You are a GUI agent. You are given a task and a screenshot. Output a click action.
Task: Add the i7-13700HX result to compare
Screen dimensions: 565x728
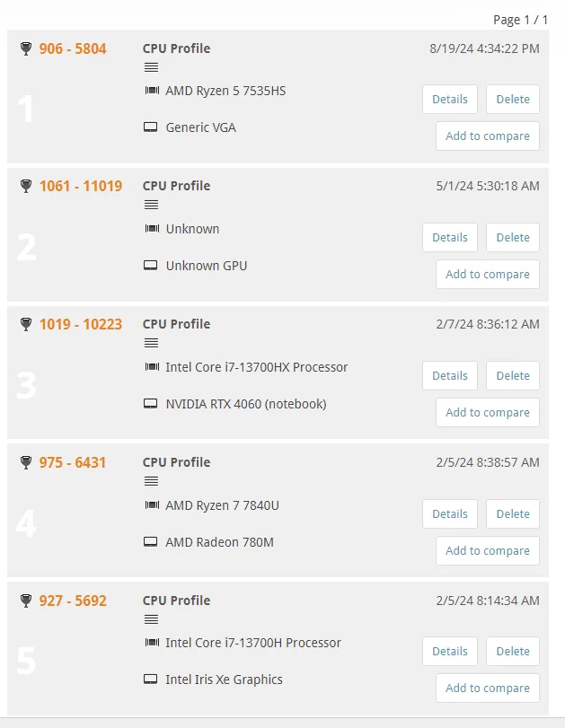tap(487, 413)
